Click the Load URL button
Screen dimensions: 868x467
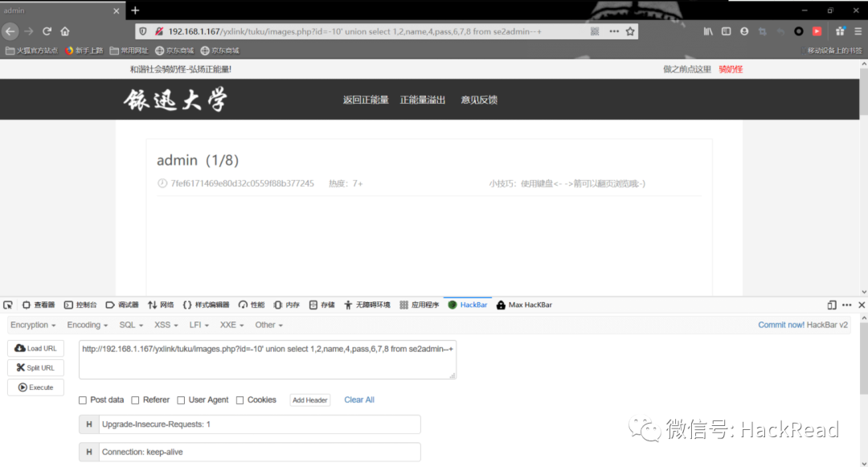coord(35,348)
